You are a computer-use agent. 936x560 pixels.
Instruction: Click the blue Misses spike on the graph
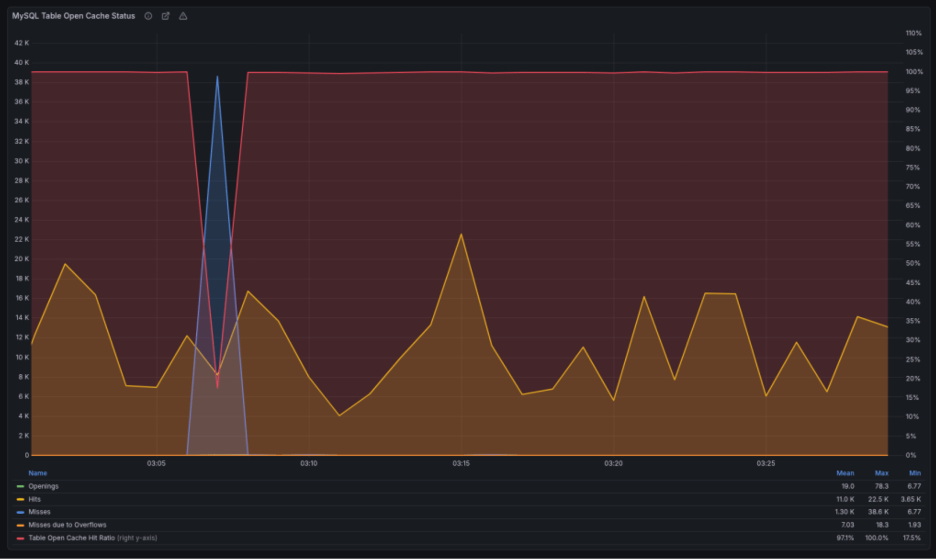click(x=218, y=102)
